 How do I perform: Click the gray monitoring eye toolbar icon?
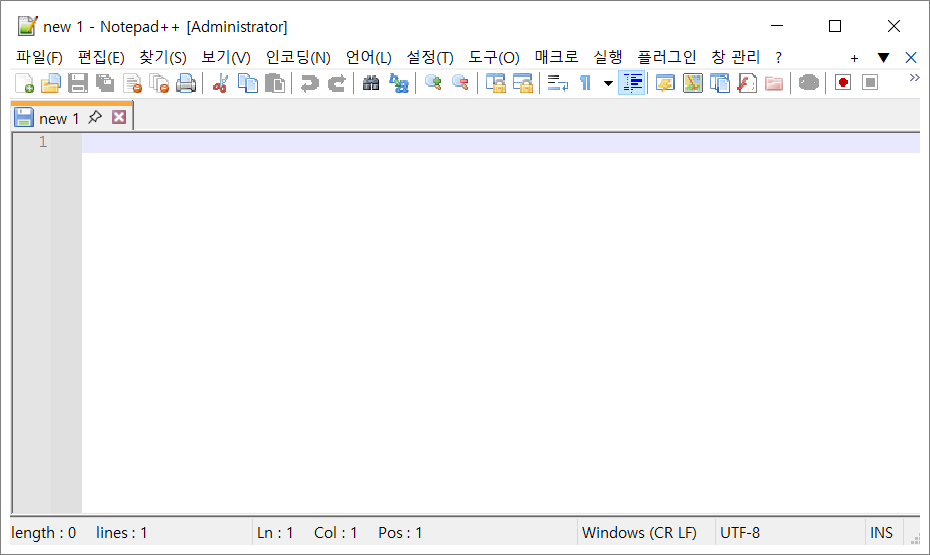(x=808, y=83)
